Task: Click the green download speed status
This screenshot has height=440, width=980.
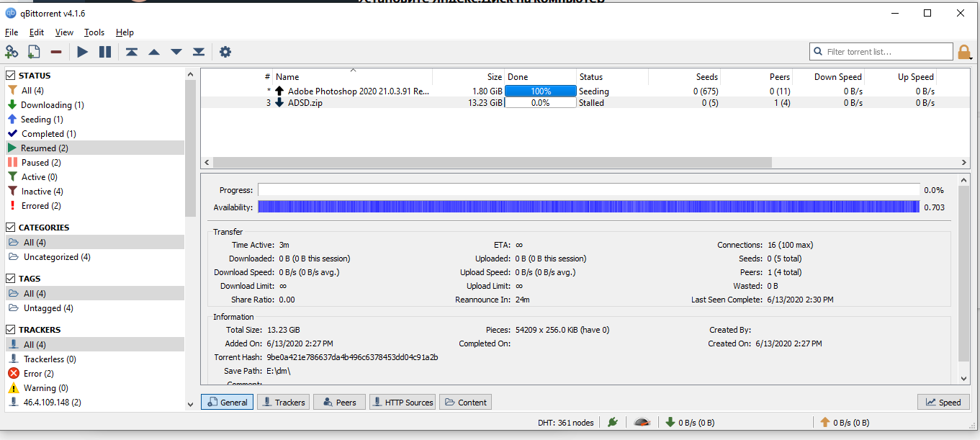Action: point(690,423)
